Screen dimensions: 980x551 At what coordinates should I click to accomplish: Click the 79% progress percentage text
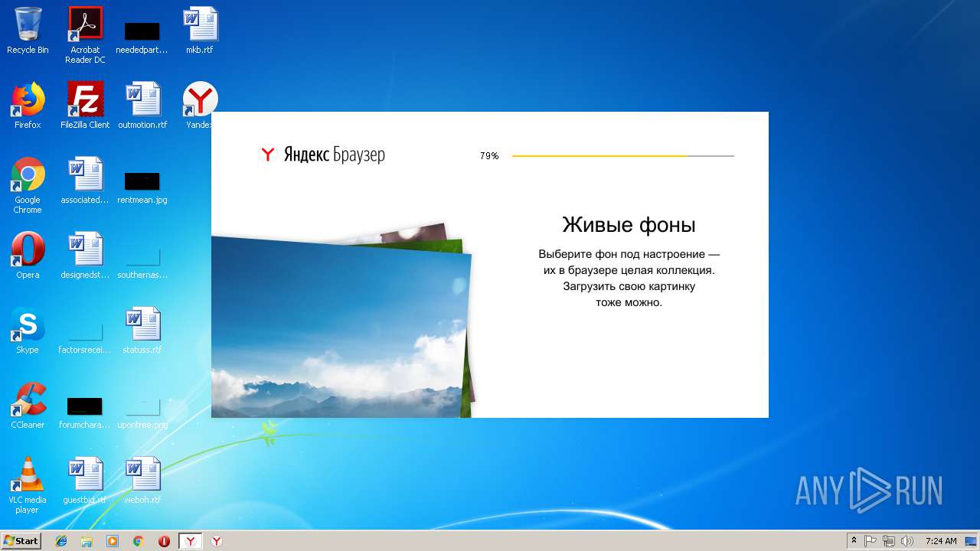coord(489,156)
